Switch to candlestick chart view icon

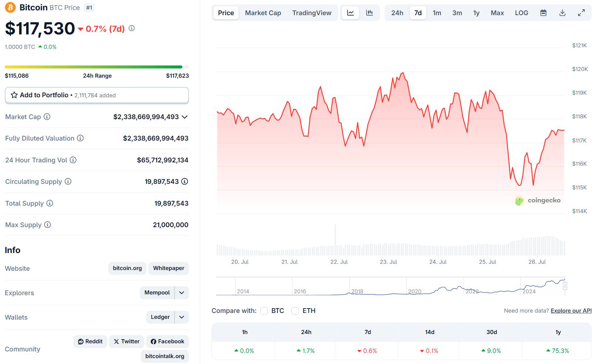pos(369,13)
